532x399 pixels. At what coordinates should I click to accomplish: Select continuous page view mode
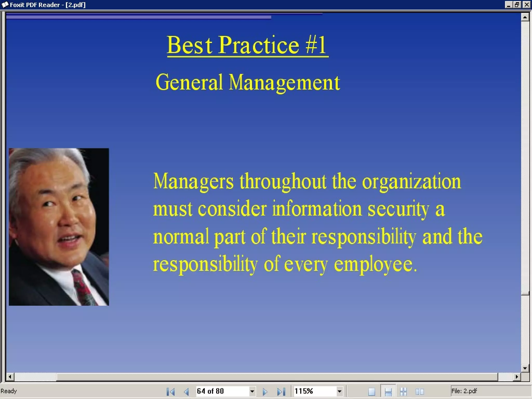click(388, 391)
